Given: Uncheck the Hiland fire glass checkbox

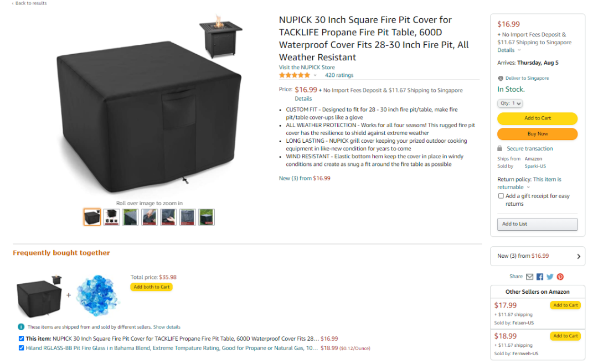Looking at the screenshot, I should coord(21,348).
